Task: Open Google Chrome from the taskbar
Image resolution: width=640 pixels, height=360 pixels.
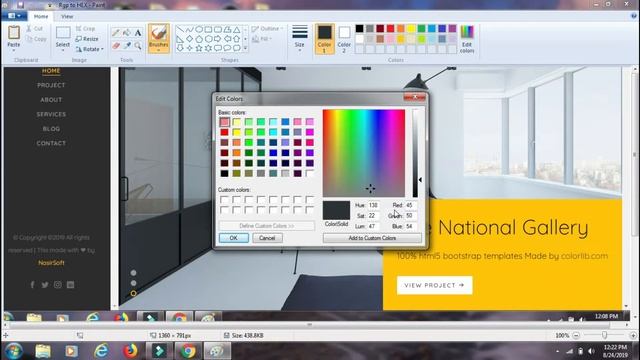Action: [x=188, y=351]
